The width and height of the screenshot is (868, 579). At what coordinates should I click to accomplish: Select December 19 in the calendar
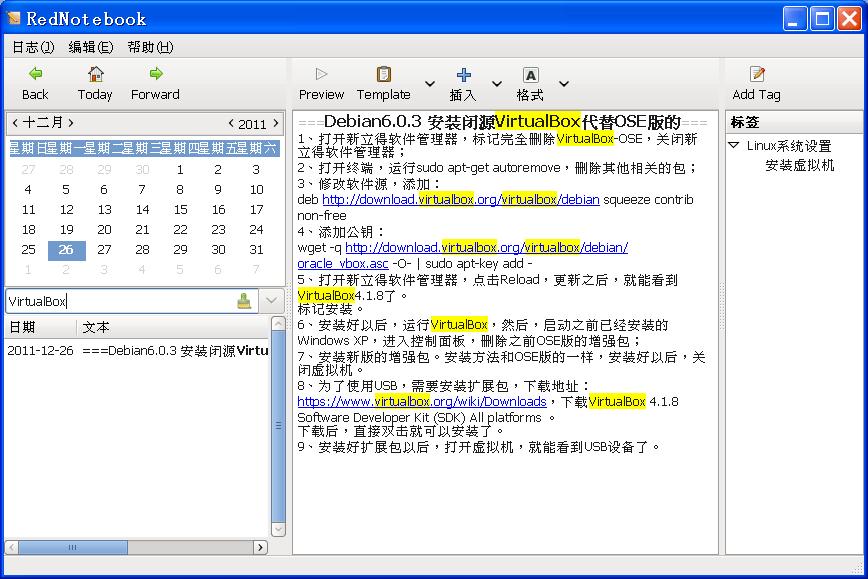(66, 230)
